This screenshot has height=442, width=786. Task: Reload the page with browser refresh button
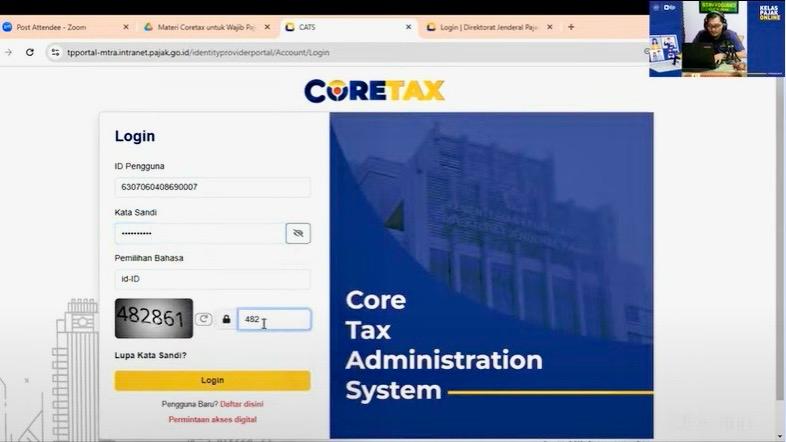[29, 52]
